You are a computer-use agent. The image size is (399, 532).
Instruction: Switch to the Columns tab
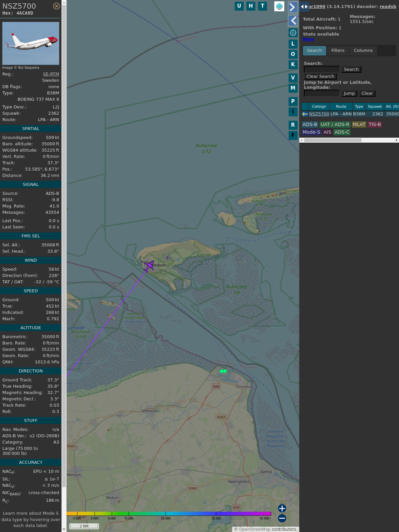pyautogui.click(x=363, y=51)
